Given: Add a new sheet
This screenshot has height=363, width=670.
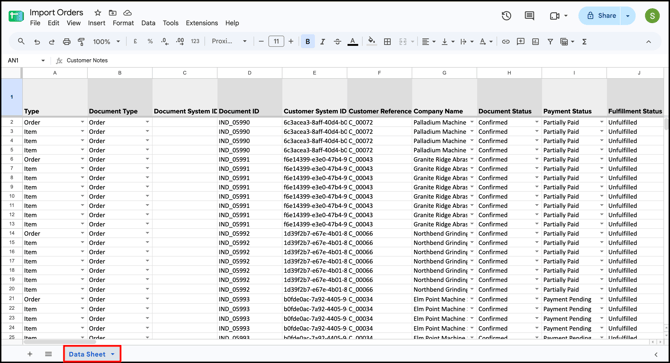Looking at the screenshot, I should [x=29, y=354].
